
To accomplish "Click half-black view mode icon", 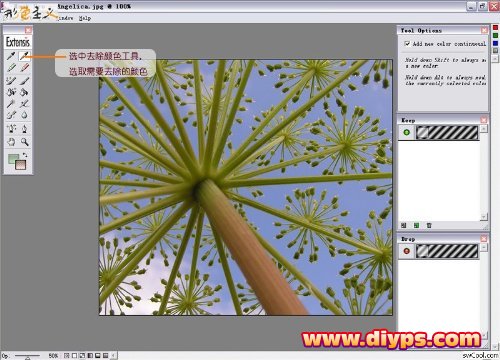I will click(x=90, y=356).
